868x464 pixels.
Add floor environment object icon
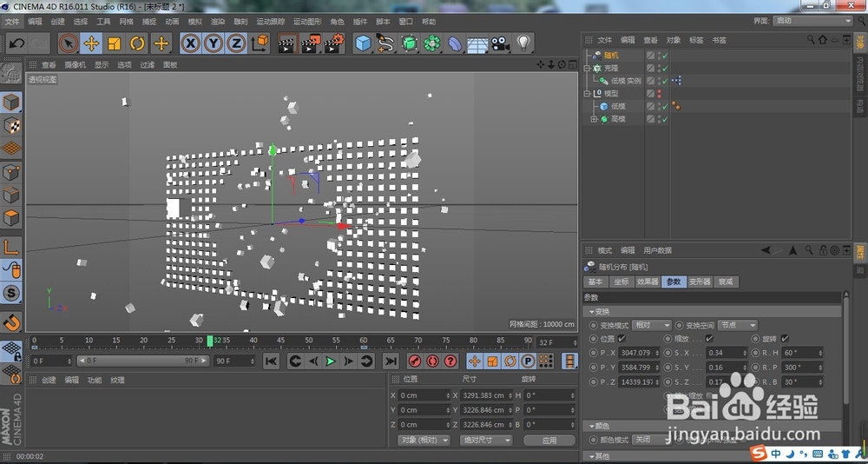477,43
